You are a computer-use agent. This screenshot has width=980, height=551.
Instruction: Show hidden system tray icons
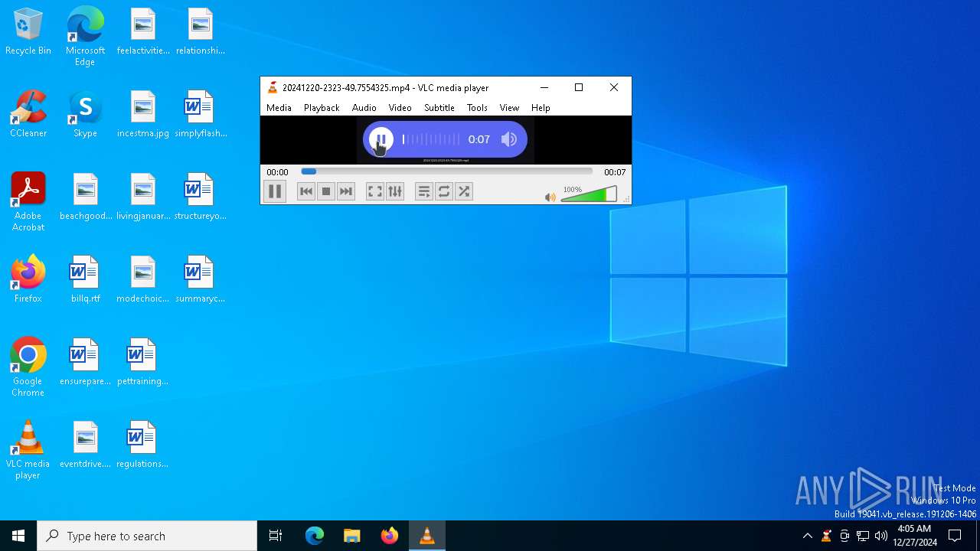[807, 536]
